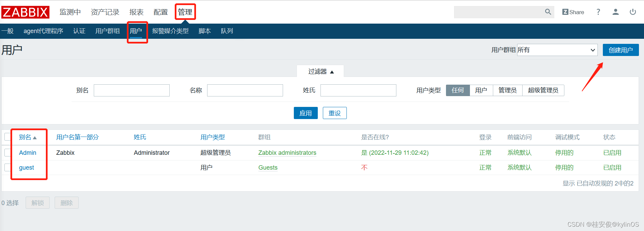644x231 pixels.
Task: Open the 报表 menu
Action: (x=136, y=12)
